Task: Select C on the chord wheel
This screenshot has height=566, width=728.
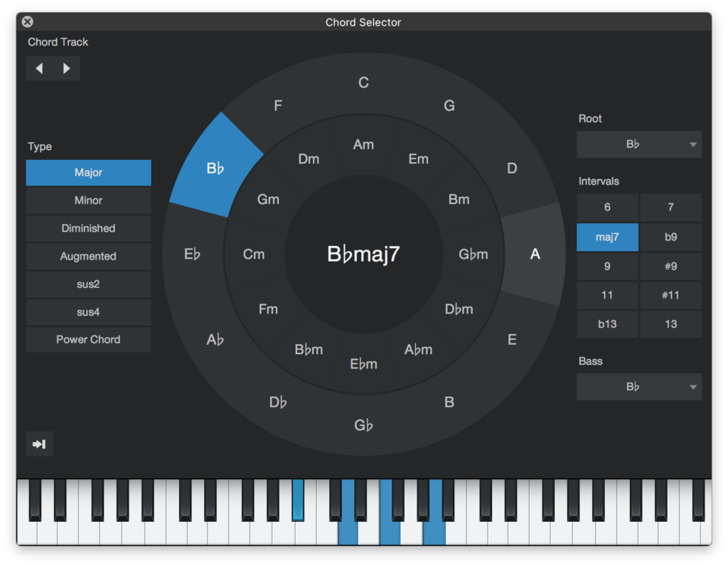Action: pos(363,82)
